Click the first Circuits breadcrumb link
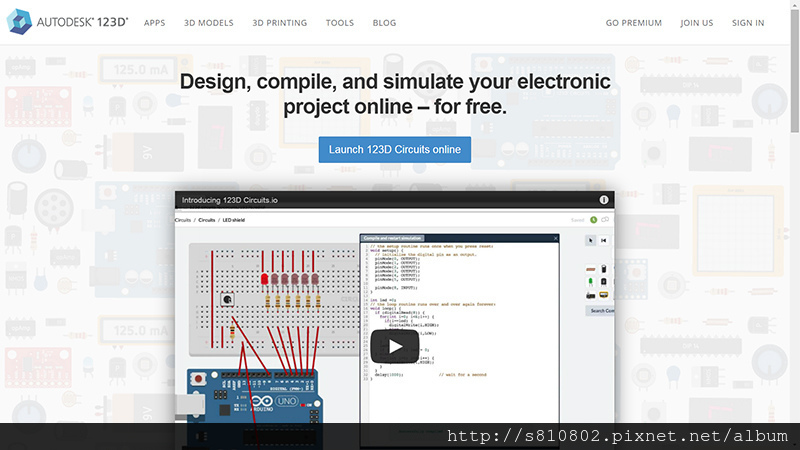The image size is (800, 450). (182, 220)
